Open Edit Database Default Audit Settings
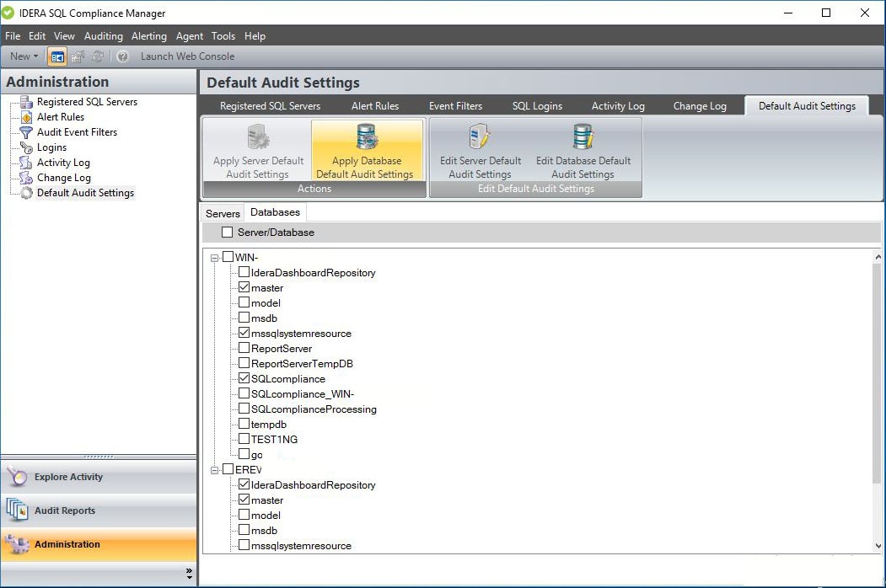This screenshot has width=886, height=588. coord(583,137)
